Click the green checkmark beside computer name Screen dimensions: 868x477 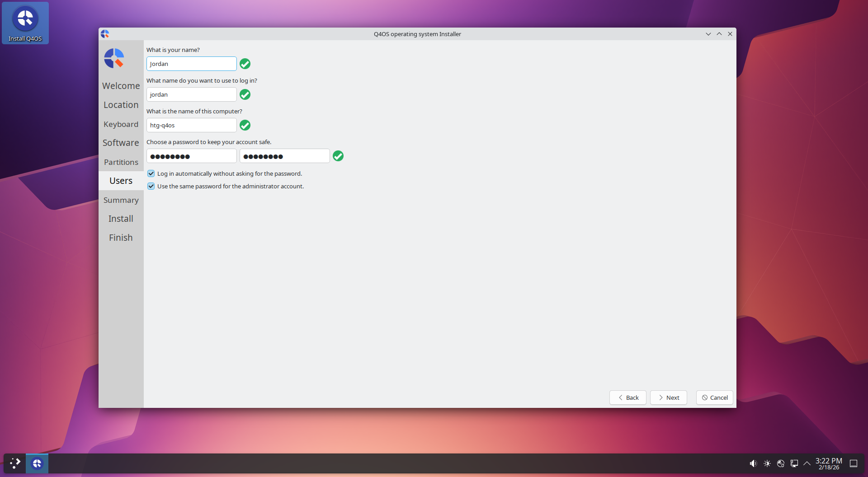pyautogui.click(x=245, y=125)
